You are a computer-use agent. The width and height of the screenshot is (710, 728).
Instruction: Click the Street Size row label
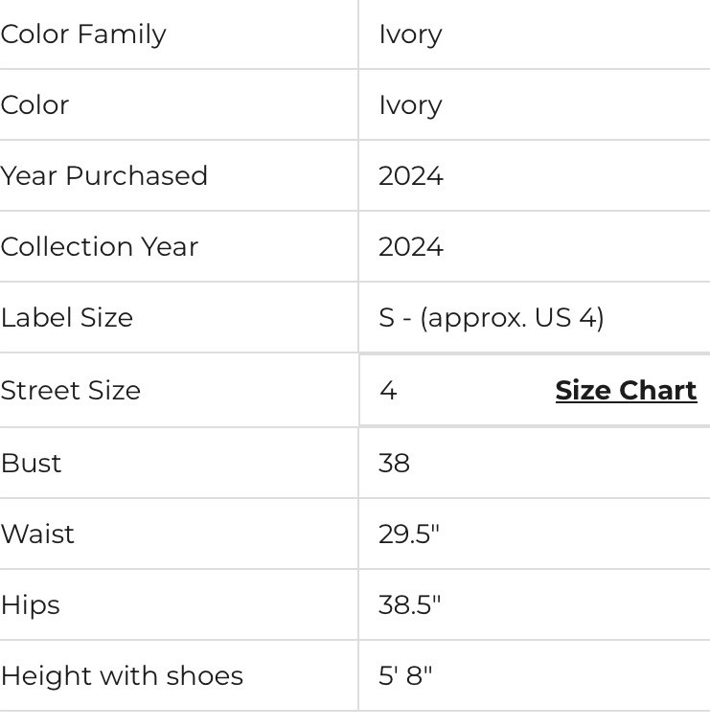[x=71, y=390]
